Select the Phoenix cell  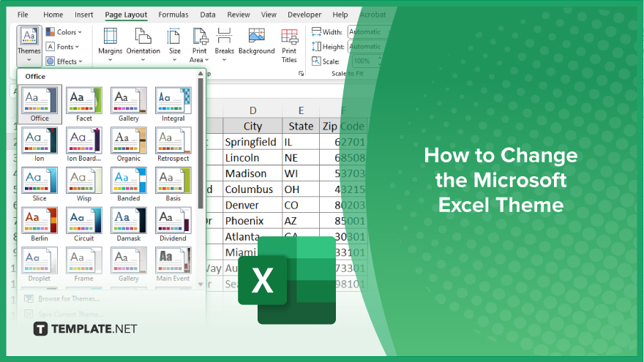pos(252,221)
